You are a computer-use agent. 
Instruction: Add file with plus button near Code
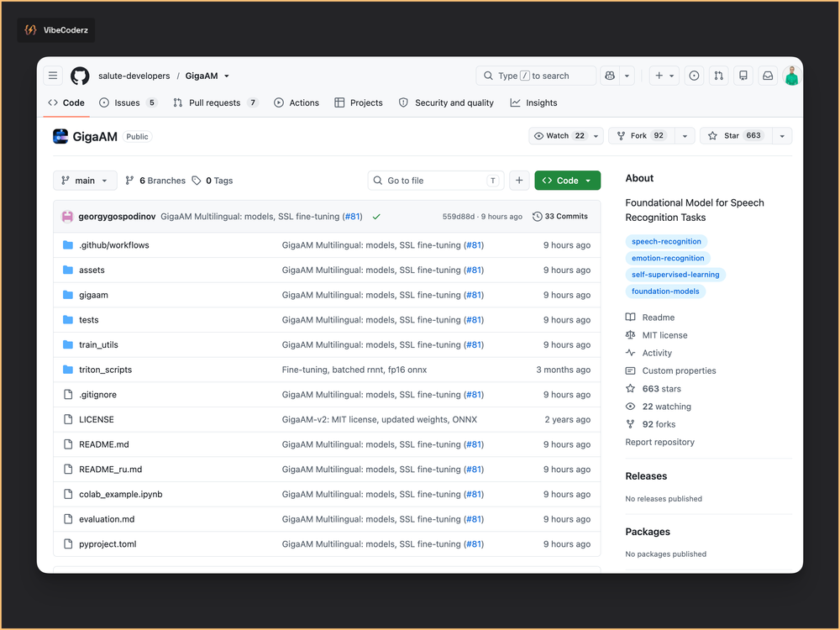(x=519, y=181)
